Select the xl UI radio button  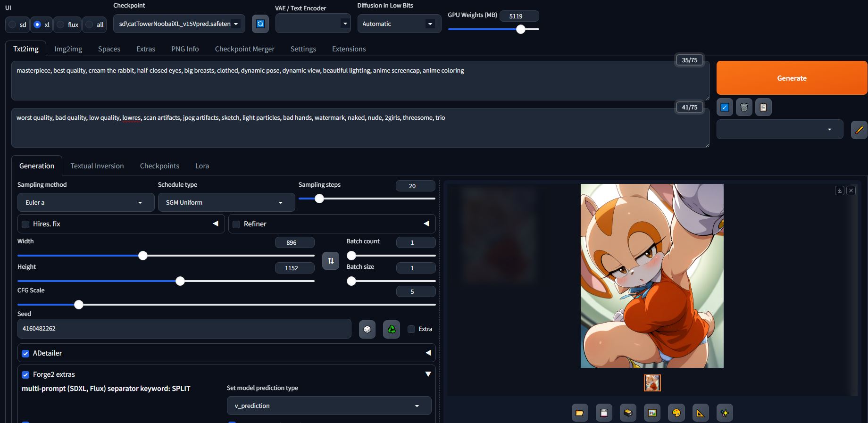37,25
